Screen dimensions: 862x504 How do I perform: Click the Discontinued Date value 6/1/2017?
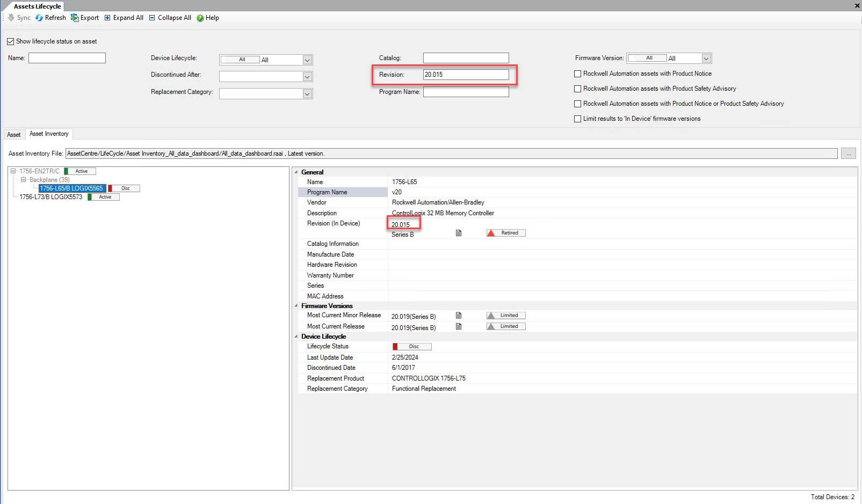[x=403, y=368]
